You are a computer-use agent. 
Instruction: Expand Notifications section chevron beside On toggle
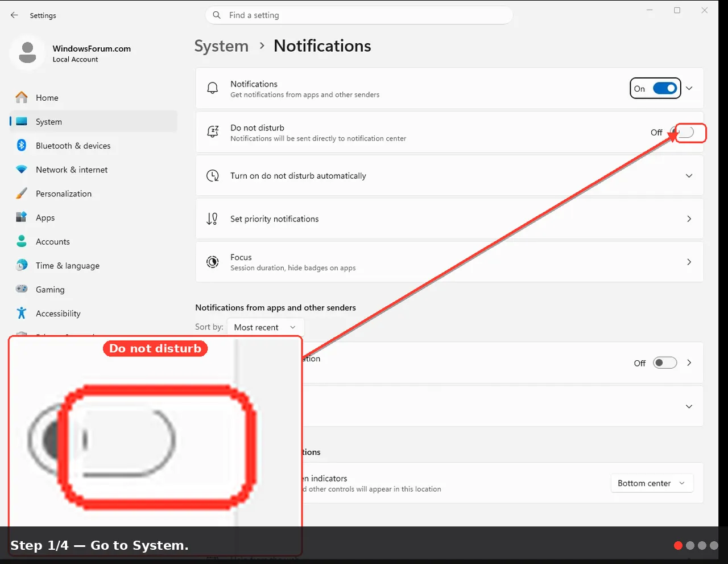[689, 88]
